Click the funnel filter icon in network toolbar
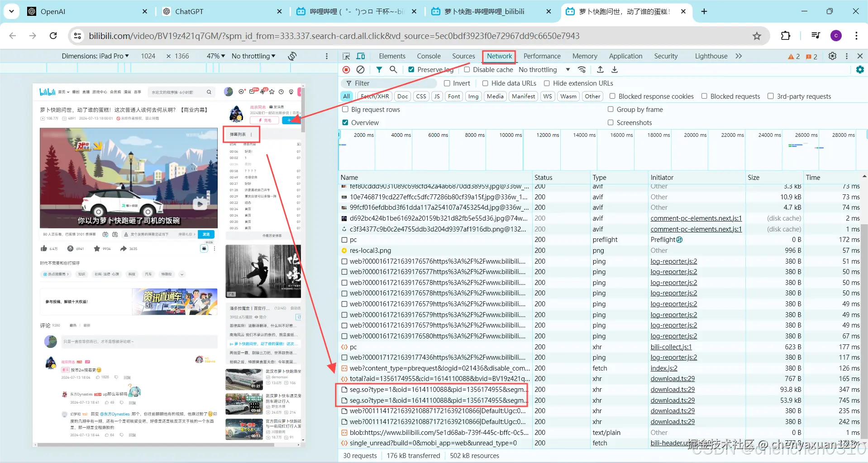Image resolution: width=868 pixels, height=463 pixels. [379, 70]
